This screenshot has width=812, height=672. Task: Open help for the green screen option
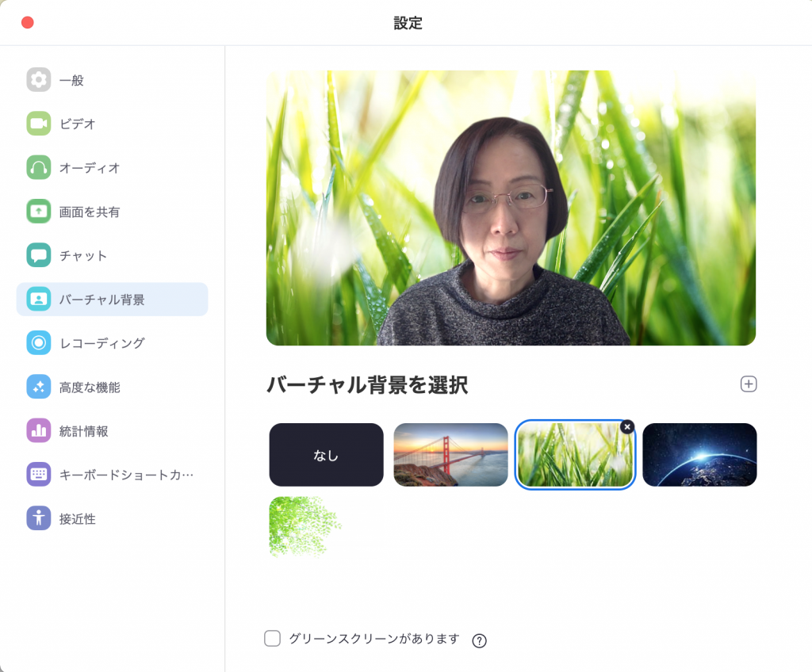pyautogui.click(x=480, y=640)
